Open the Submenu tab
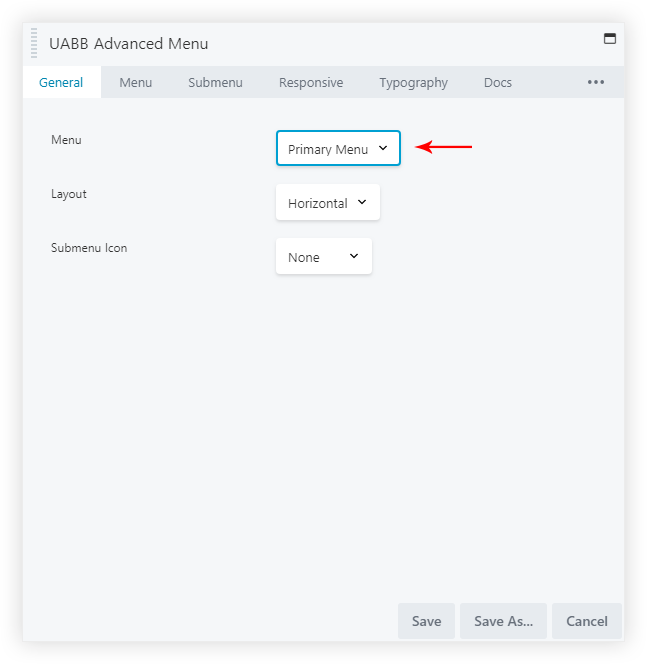This screenshot has height=664, width=647. [x=215, y=83]
